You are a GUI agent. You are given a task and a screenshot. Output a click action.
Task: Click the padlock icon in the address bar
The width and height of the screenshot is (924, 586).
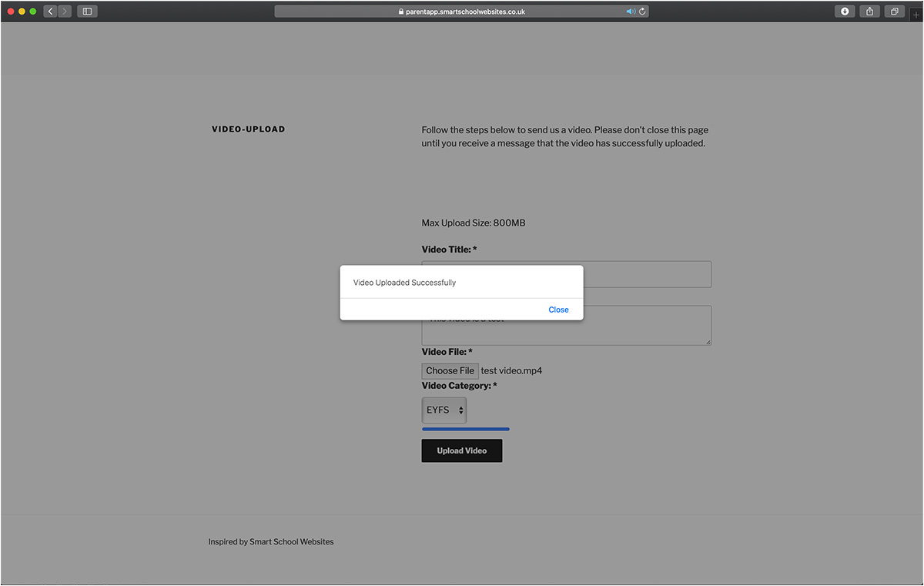tap(400, 12)
